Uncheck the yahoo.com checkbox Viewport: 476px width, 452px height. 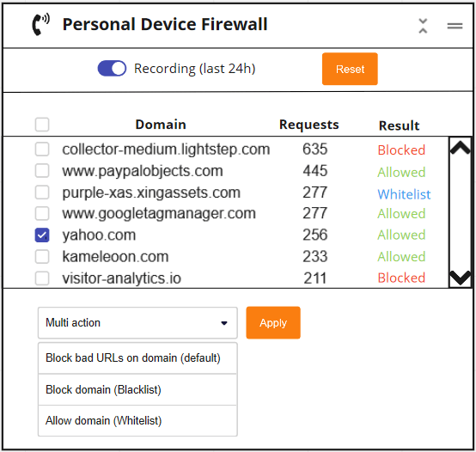point(42,235)
